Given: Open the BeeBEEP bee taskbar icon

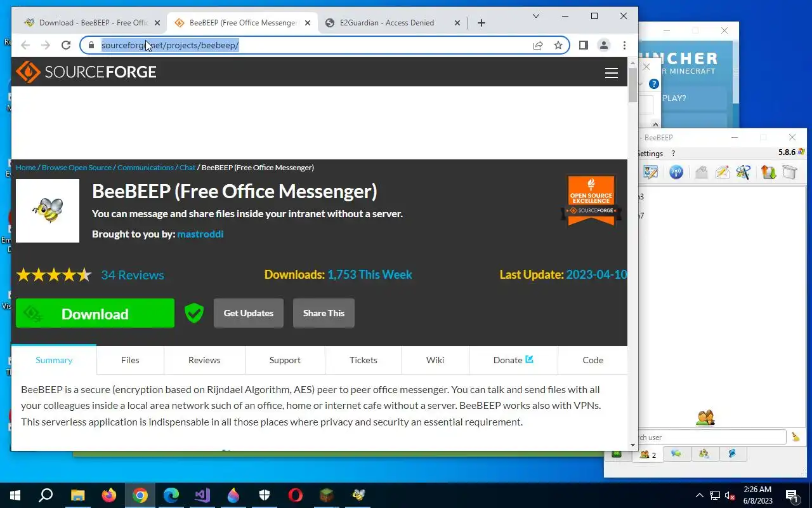Looking at the screenshot, I should (359, 495).
